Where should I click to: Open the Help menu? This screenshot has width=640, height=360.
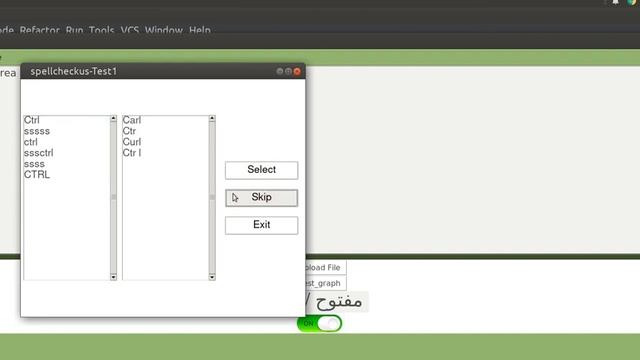tap(200, 30)
